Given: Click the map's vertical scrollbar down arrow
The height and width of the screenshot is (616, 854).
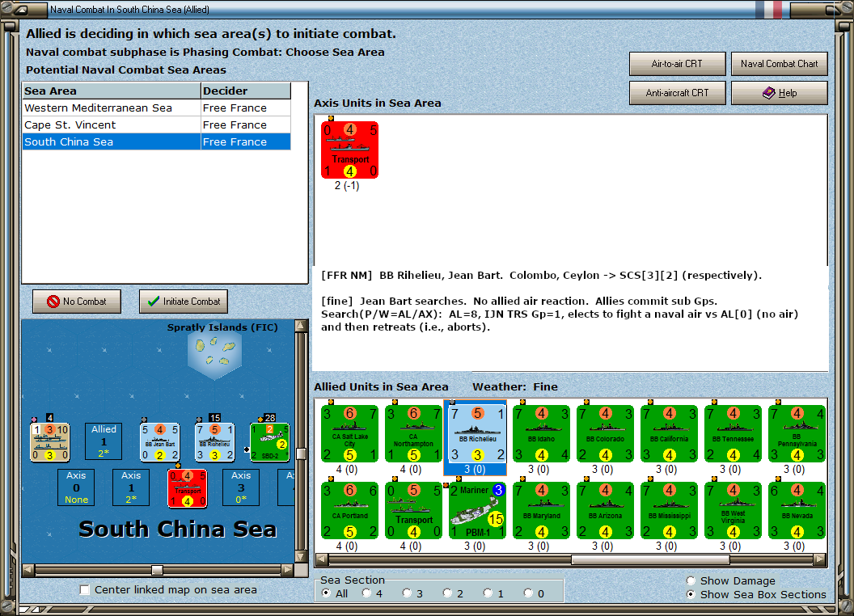Looking at the screenshot, I should (x=300, y=557).
